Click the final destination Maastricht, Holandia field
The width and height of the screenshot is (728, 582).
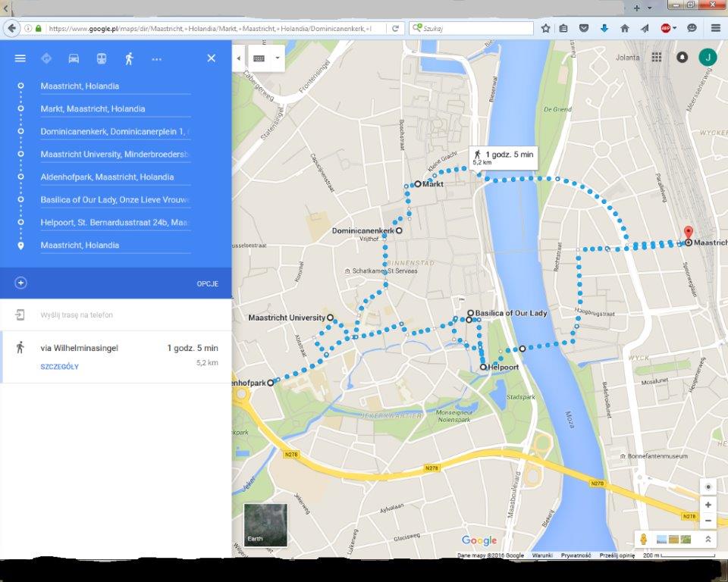click(115, 245)
